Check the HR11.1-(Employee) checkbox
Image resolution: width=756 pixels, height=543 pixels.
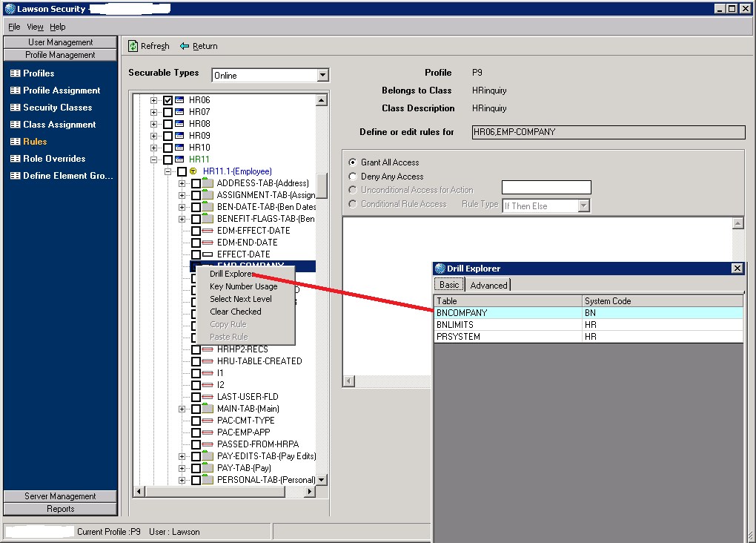tap(182, 171)
